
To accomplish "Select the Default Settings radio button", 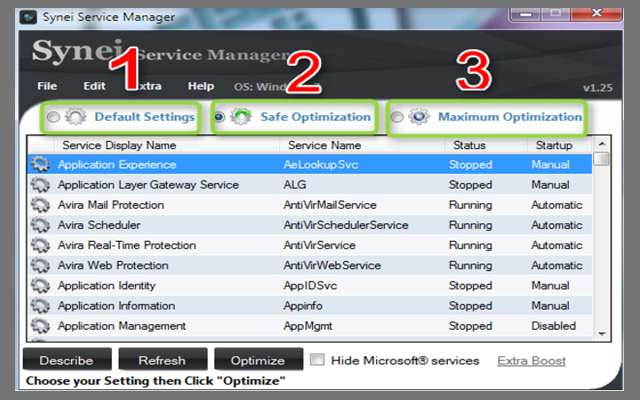I will click(x=53, y=117).
